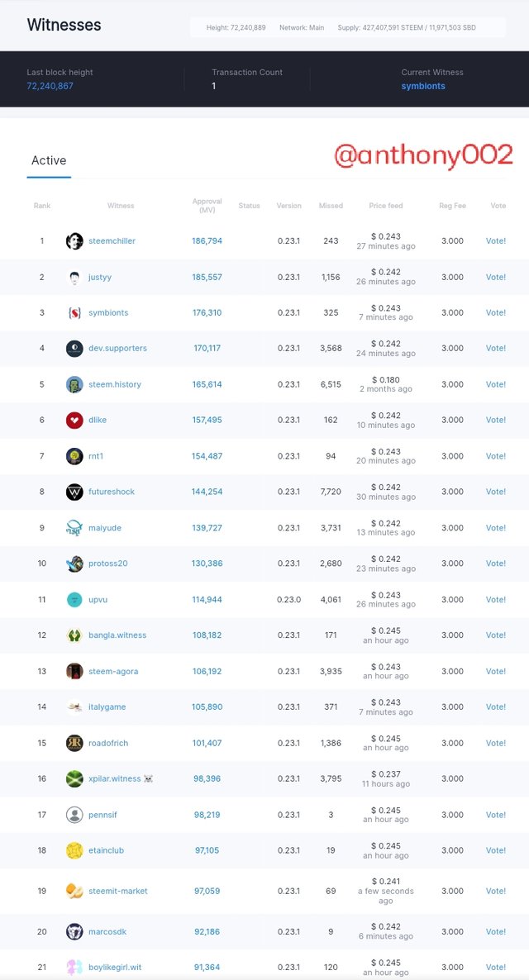Viewport: 529px width, 980px height.
Task: View approval 186,794 for steemchiller
Action: click(207, 240)
